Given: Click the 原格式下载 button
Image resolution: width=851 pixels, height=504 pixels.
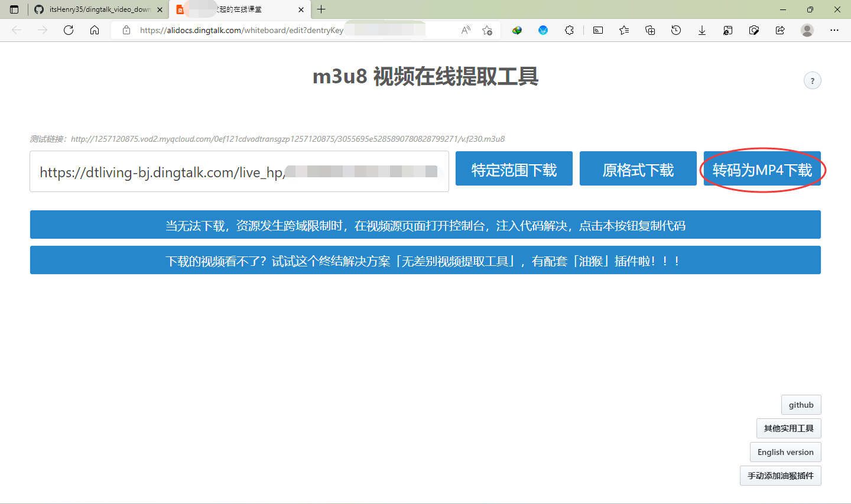Looking at the screenshot, I should pyautogui.click(x=638, y=168).
